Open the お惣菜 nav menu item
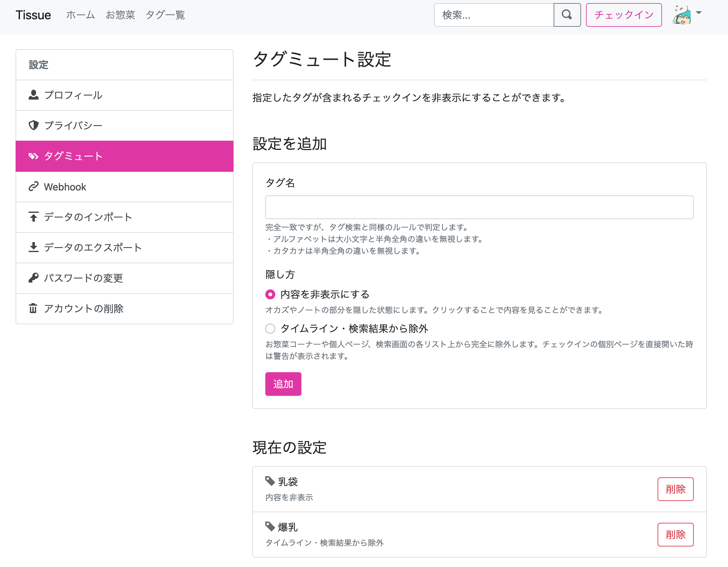 pyautogui.click(x=120, y=15)
